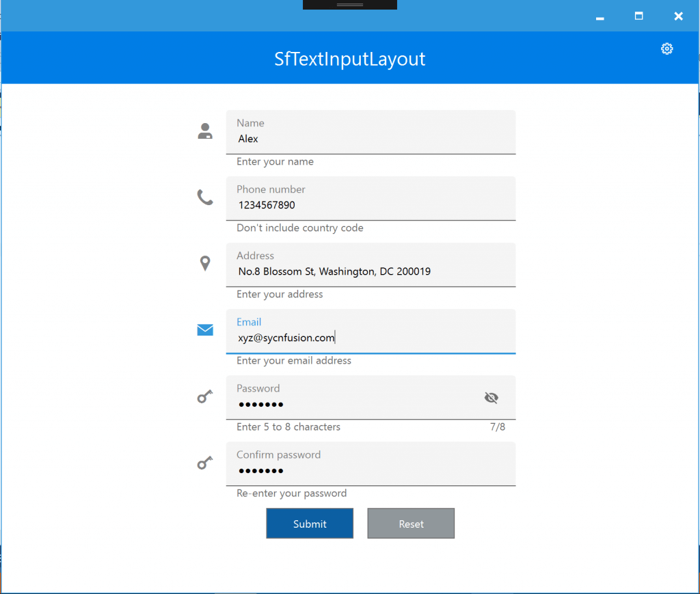This screenshot has height=594, width=700.
Task: Click the key icon beside Confirm password
Action: click(204, 462)
